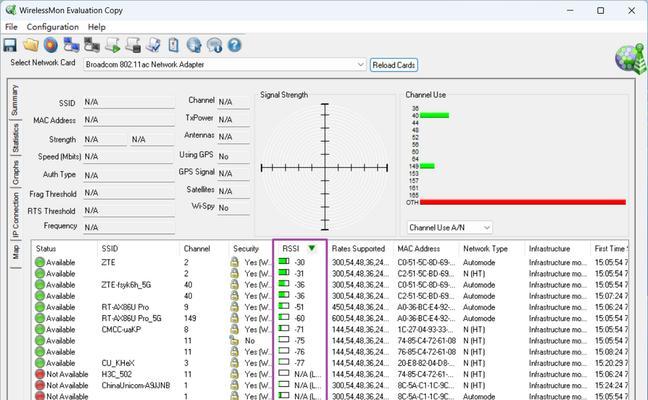
Task: Sort by the SSID column header
Action: point(138,249)
